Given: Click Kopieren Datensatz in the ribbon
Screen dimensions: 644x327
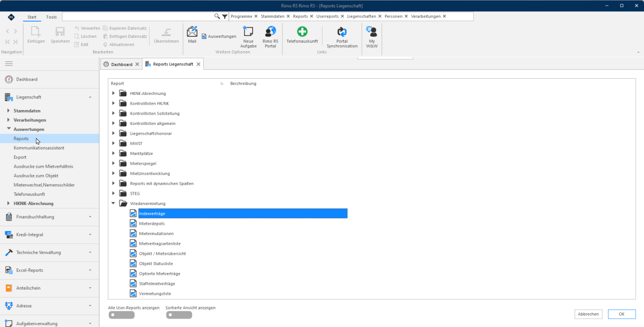Looking at the screenshot, I should tap(125, 29).
